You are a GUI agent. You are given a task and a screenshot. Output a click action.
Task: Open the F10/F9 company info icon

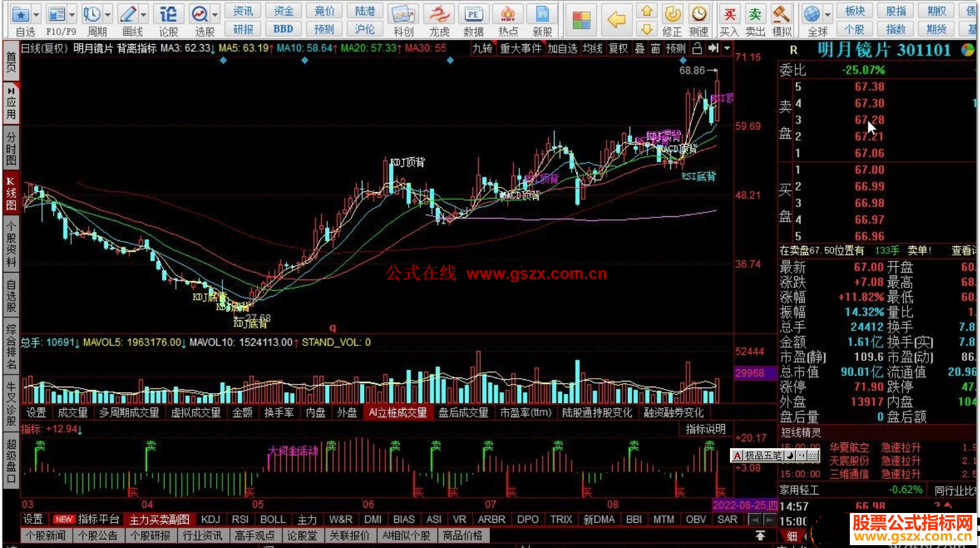pos(57,14)
